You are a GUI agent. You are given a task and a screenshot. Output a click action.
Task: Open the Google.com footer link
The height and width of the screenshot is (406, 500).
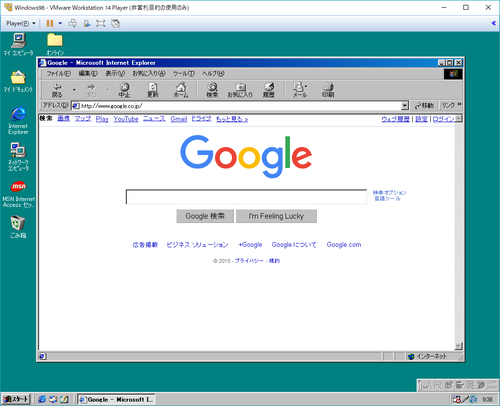(344, 245)
